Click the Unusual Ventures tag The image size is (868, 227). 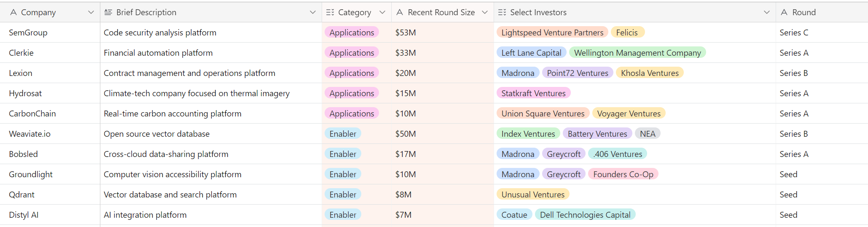[x=533, y=195]
